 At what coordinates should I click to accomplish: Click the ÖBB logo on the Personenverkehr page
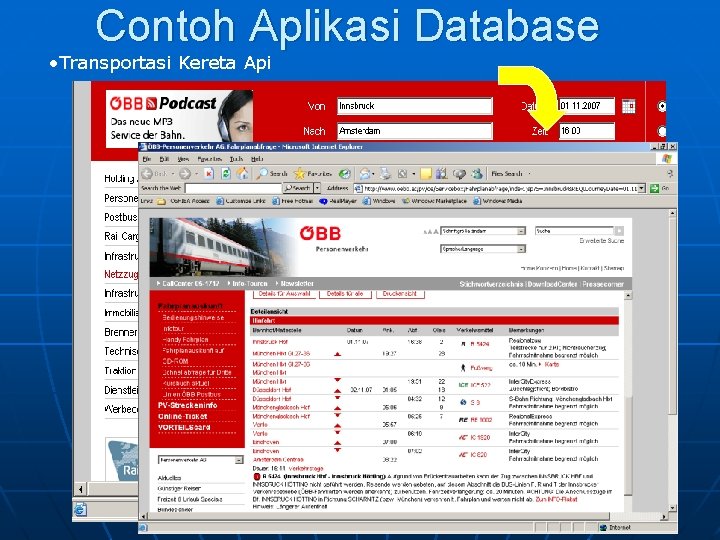(x=321, y=233)
